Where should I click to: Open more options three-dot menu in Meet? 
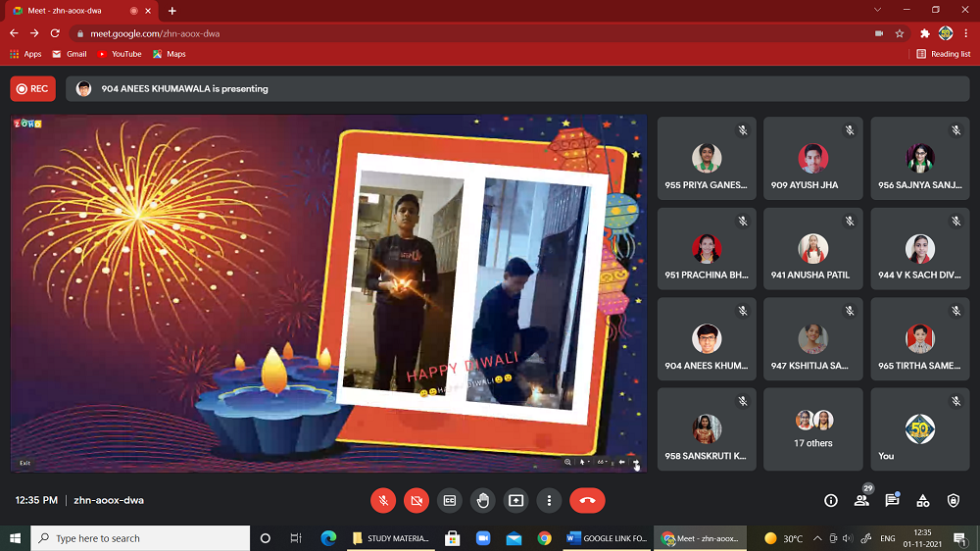coord(549,500)
